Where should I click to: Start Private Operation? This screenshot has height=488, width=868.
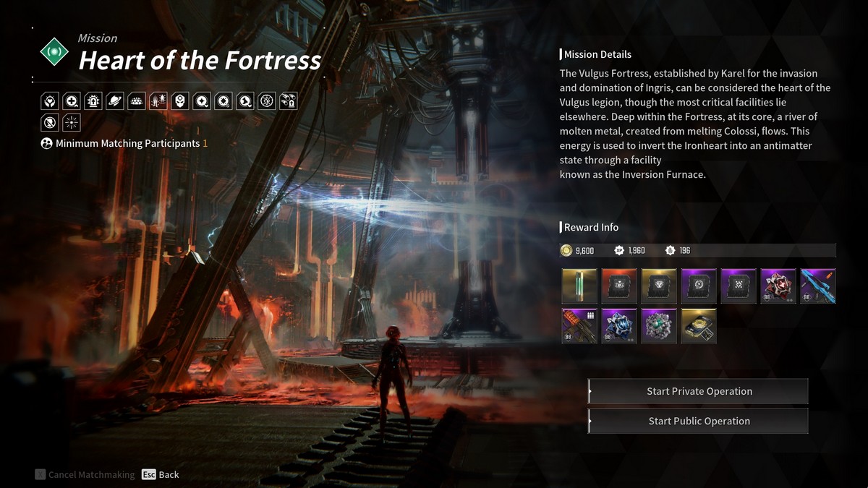(698, 391)
